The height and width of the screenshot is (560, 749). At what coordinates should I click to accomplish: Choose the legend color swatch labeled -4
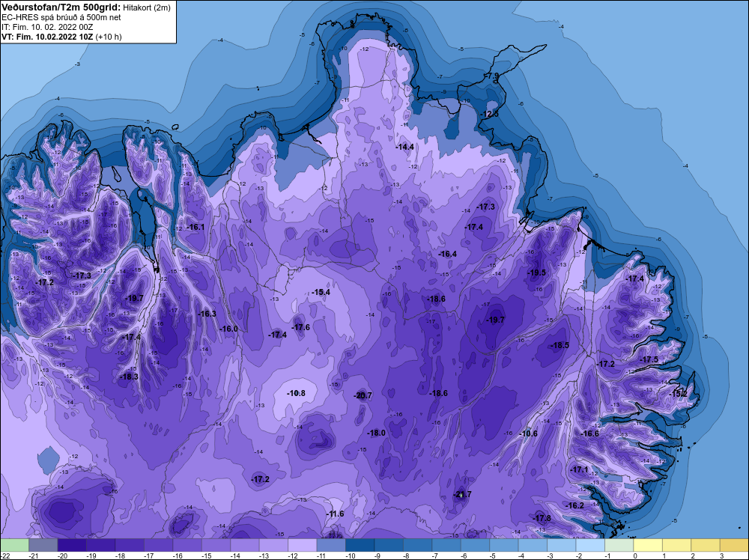(533, 545)
